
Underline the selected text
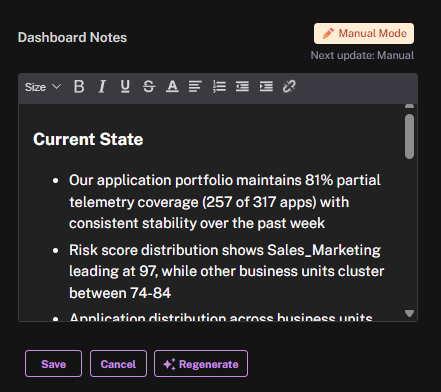125,87
